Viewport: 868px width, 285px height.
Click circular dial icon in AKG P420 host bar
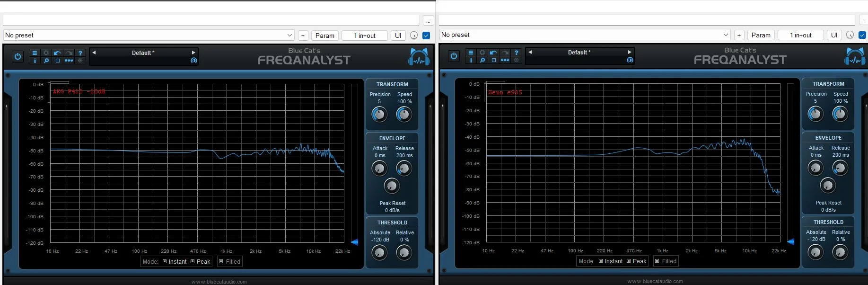414,36
